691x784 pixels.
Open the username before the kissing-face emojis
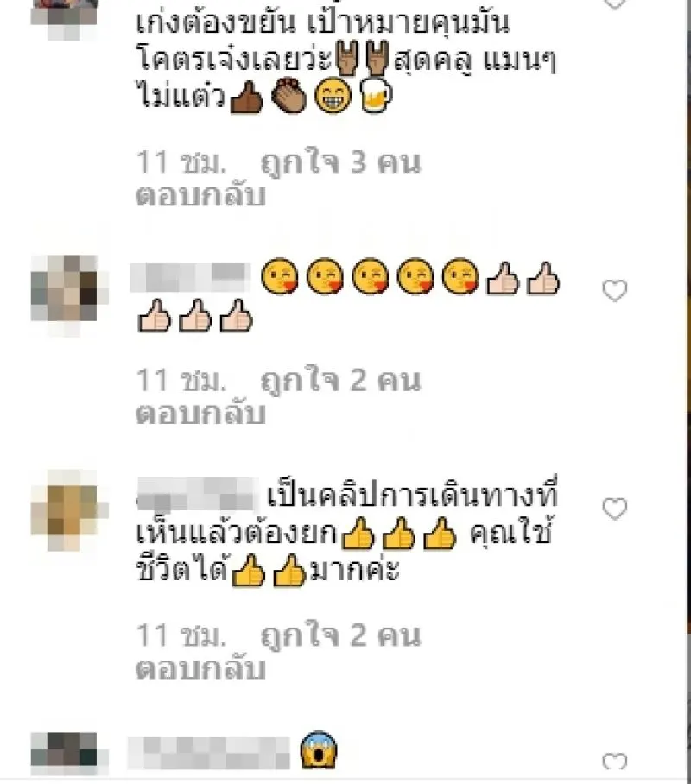tap(190, 277)
